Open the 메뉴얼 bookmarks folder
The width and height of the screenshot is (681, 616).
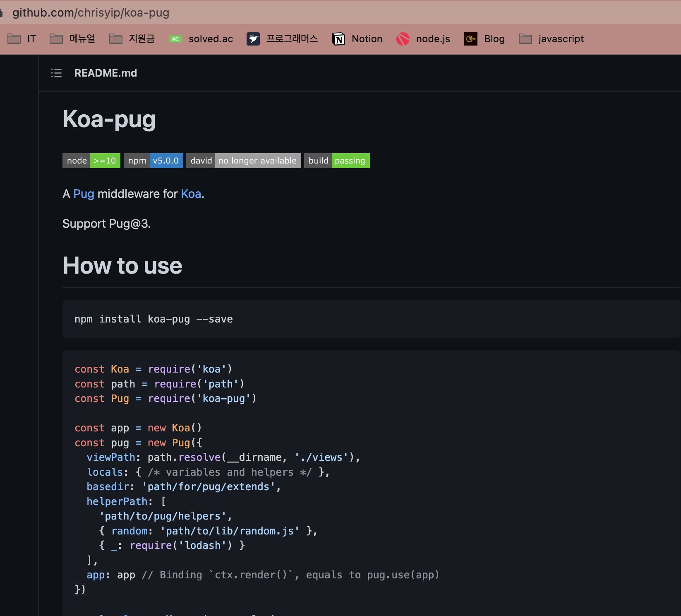[x=72, y=39]
